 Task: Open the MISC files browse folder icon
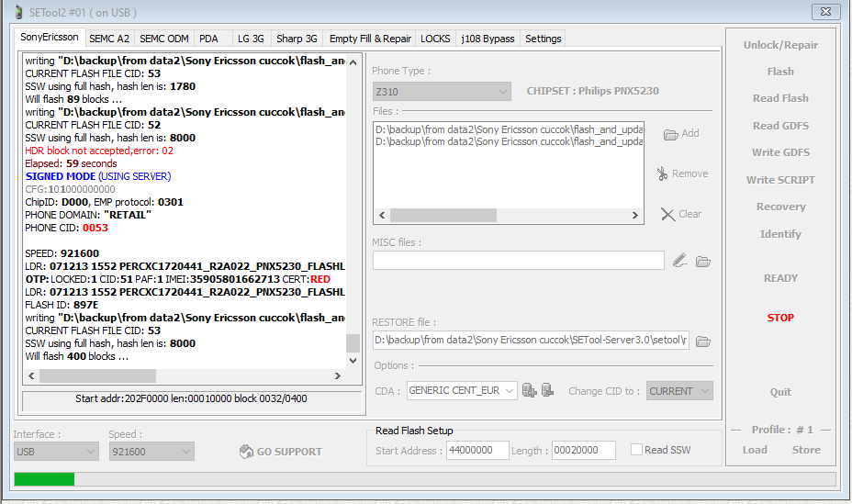tap(703, 262)
